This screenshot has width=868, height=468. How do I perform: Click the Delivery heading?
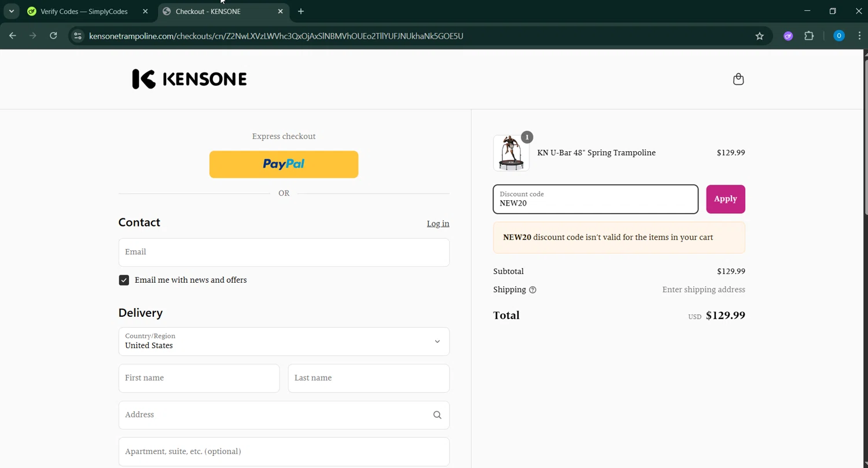[141, 313]
